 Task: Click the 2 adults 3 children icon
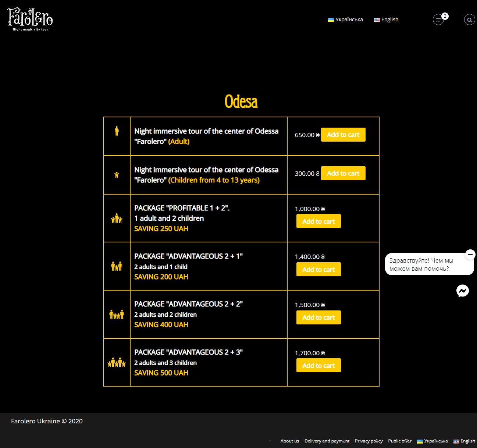tap(117, 363)
